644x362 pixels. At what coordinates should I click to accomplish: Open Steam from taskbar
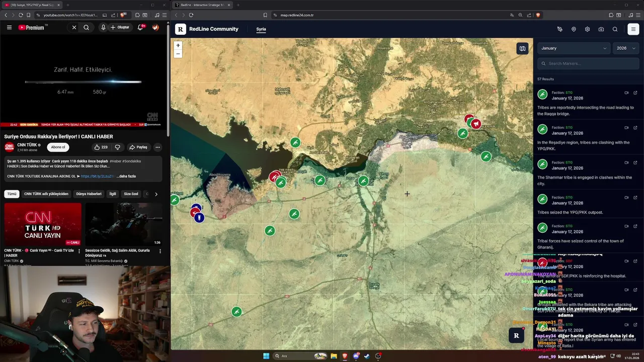point(367,356)
